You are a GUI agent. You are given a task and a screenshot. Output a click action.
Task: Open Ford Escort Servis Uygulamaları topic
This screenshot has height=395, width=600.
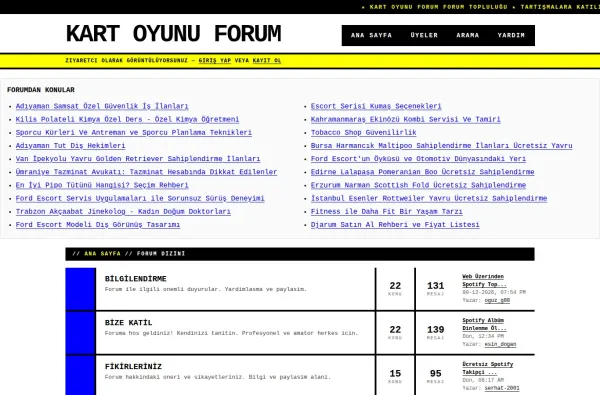(x=140, y=198)
